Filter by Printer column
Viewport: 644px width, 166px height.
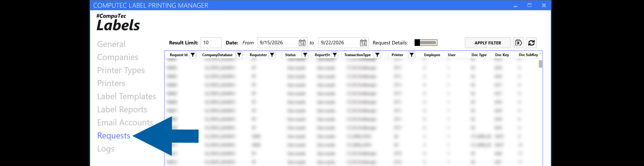click(411, 55)
